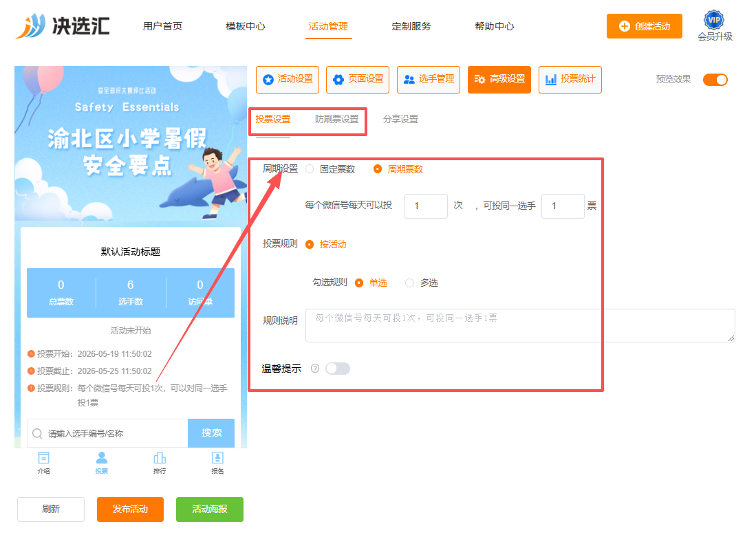Click the 活动未开始 status text
The height and width of the screenshot is (537, 756).
(x=131, y=330)
